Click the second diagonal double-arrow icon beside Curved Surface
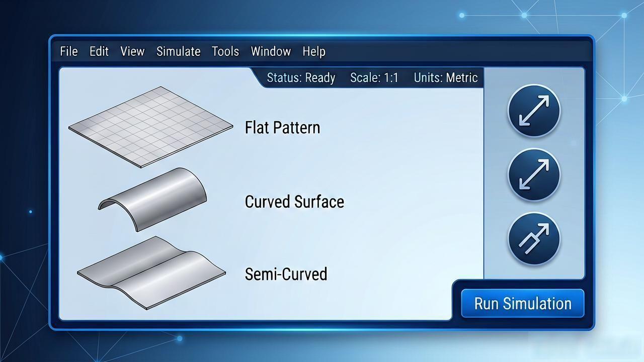644x362 pixels. coord(534,174)
